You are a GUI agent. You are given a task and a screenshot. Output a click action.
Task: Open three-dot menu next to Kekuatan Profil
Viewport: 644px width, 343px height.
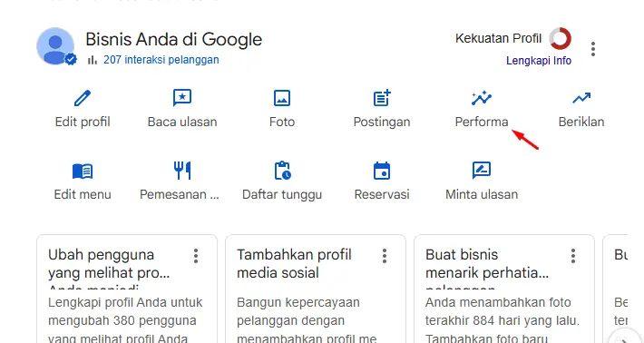(x=593, y=49)
